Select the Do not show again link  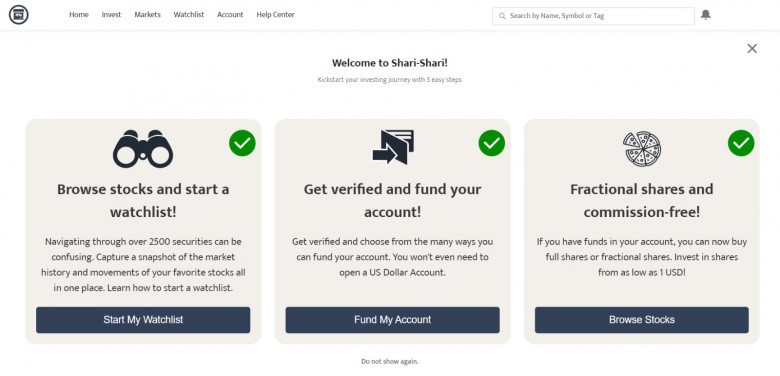(390, 362)
